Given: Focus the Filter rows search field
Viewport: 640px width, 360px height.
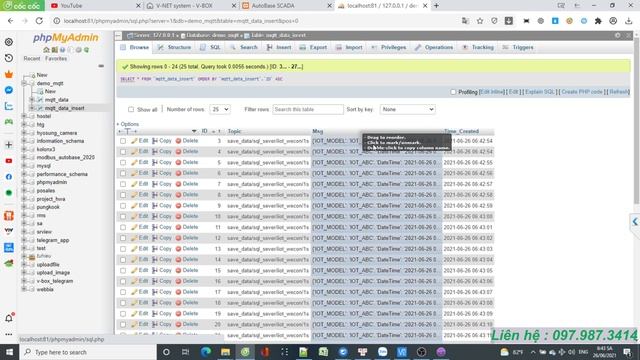Looking at the screenshot, I should [x=308, y=109].
